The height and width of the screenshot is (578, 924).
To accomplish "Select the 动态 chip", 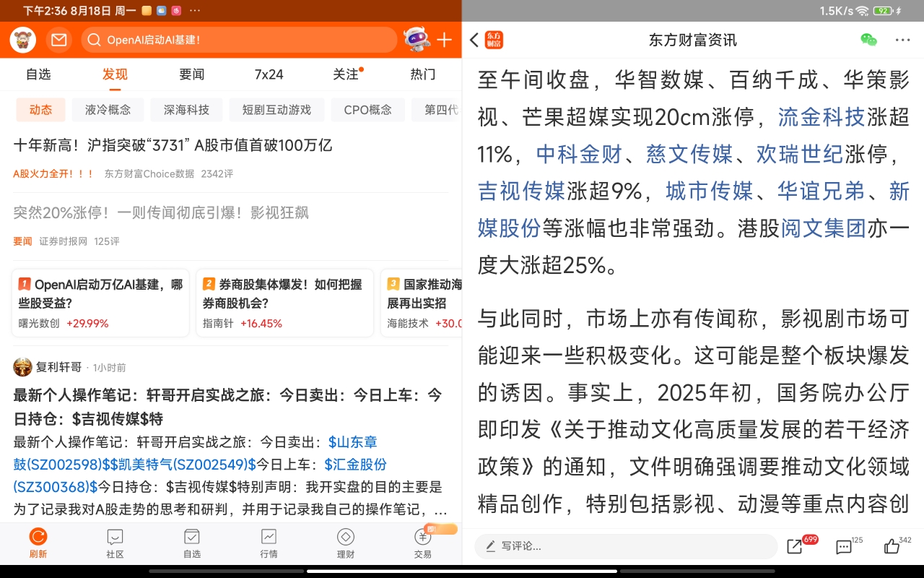I will 40,110.
